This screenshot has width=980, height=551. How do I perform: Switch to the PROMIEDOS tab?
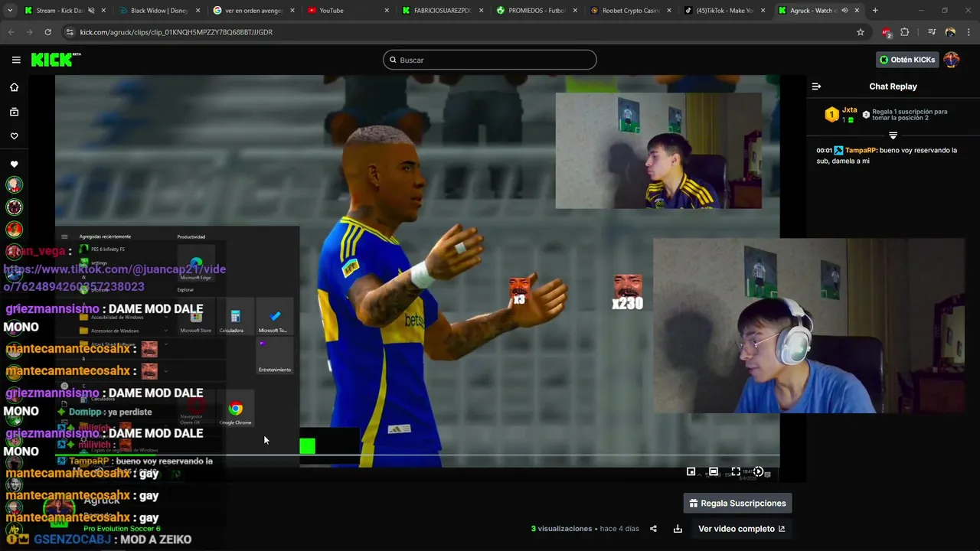[537, 11]
